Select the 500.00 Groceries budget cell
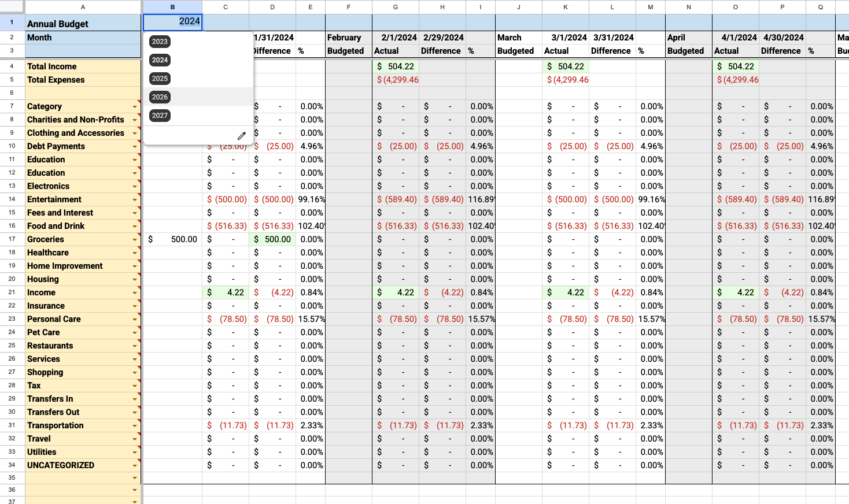 pyautogui.click(x=172, y=239)
